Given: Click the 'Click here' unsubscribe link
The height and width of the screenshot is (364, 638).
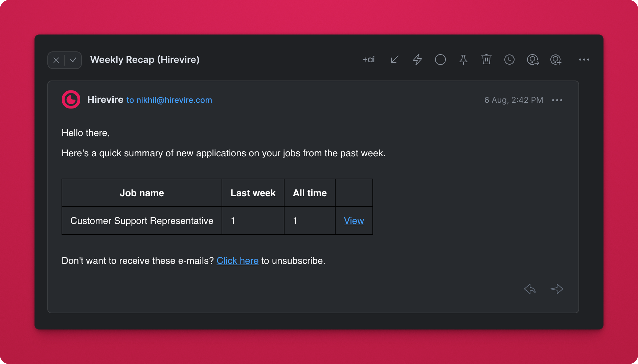Looking at the screenshot, I should pyautogui.click(x=237, y=261).
